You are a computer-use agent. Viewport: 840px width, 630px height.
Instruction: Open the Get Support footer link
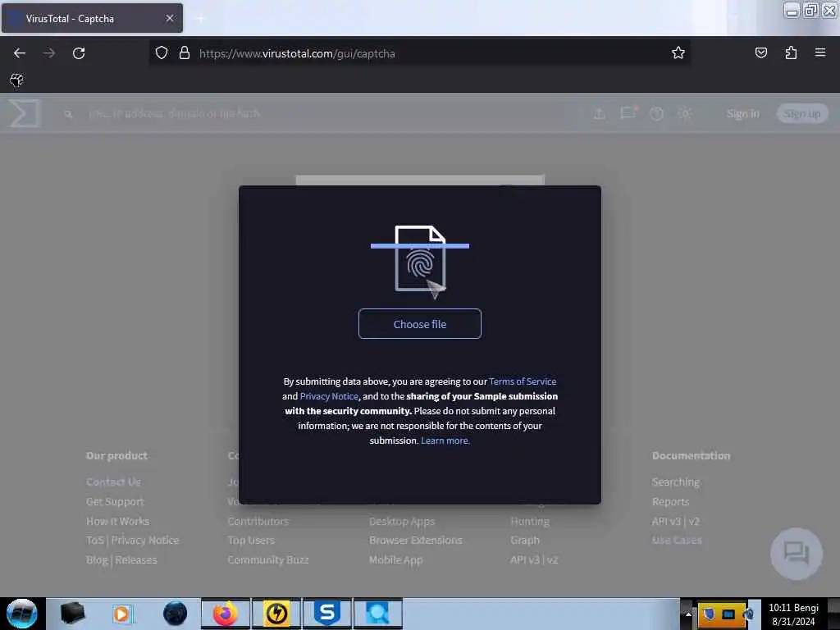click(x=115, y=501)
